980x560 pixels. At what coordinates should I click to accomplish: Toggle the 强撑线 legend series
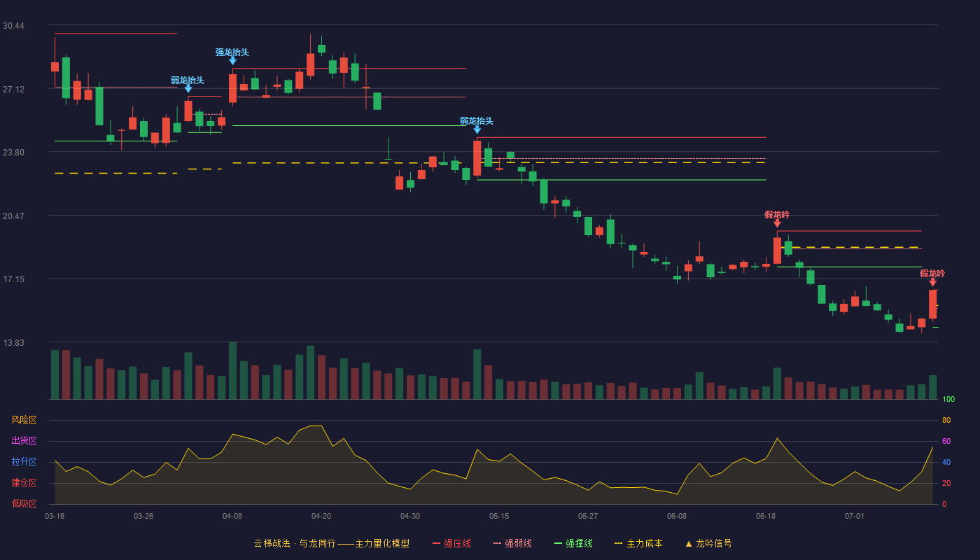tap(573, 543)
